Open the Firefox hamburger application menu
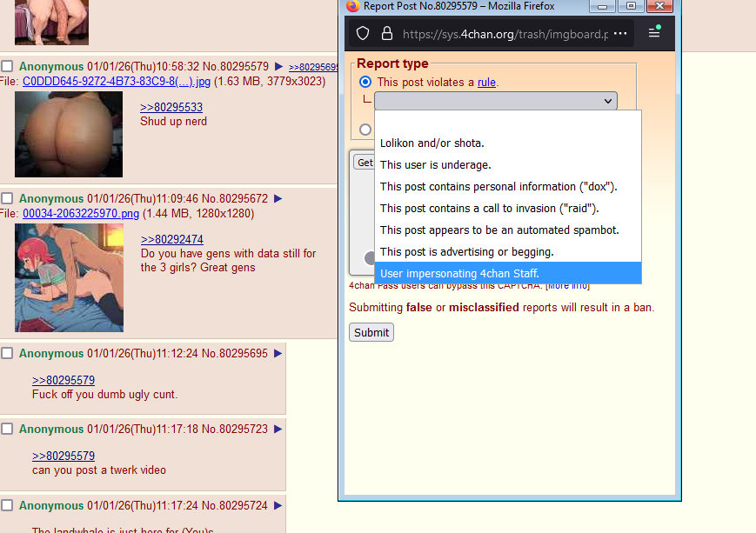Viewport: 756px width, 533px height. tap(654, 32)
